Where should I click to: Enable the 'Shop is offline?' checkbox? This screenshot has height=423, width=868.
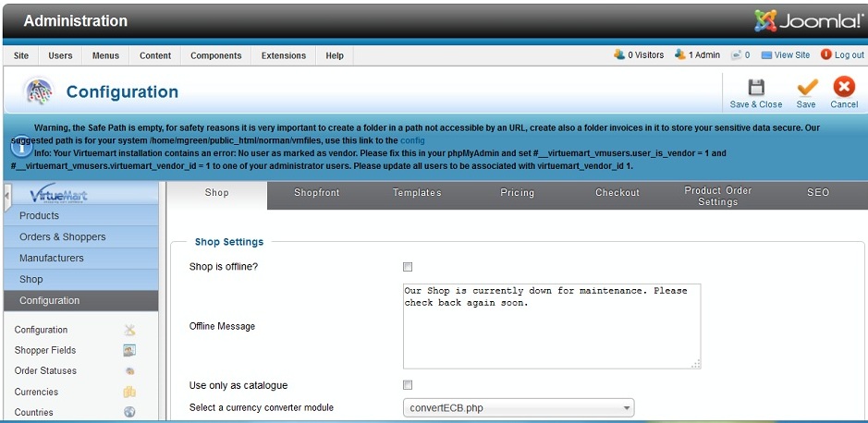coord(408,267)
